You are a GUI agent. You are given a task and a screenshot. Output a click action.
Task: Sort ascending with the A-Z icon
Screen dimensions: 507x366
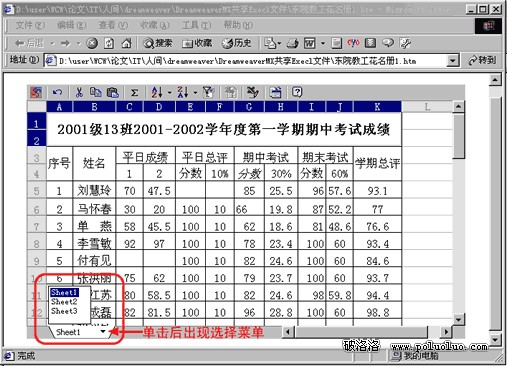[157, 92]
